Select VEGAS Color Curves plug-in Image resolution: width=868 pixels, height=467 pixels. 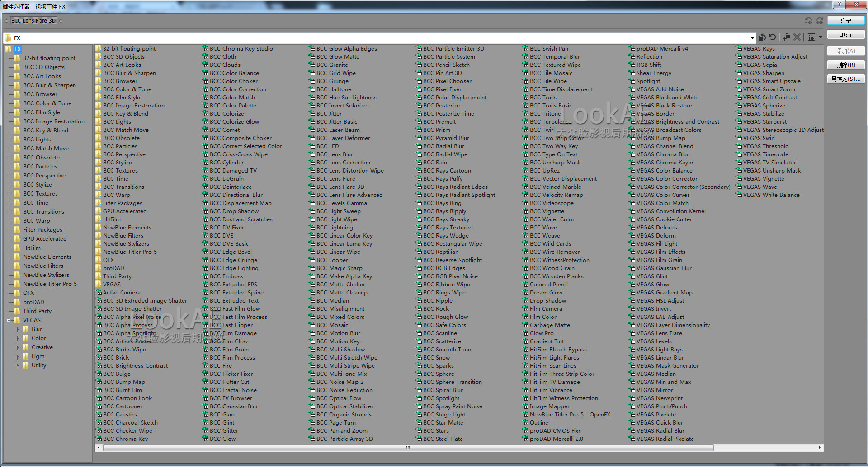[663, 195]
